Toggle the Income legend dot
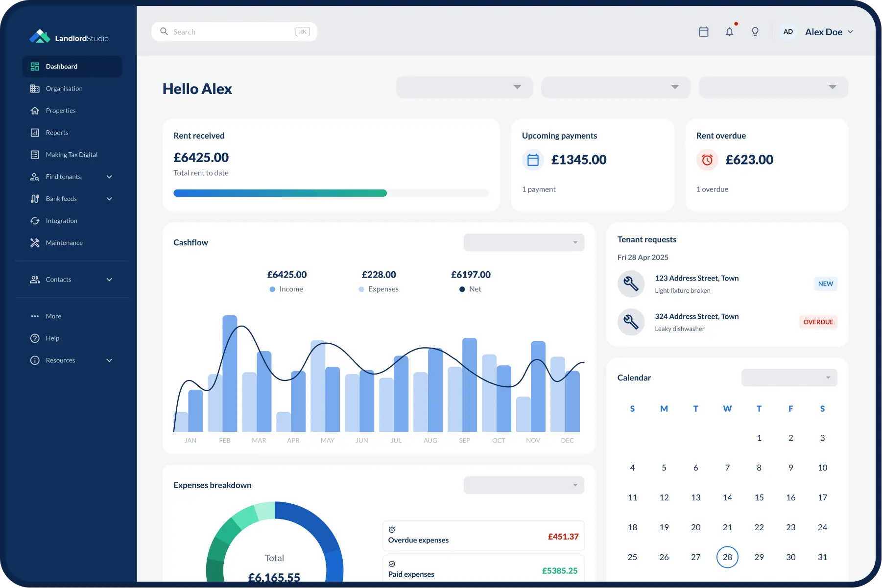This screenshot has height=588, width=882. click(272, 289)
